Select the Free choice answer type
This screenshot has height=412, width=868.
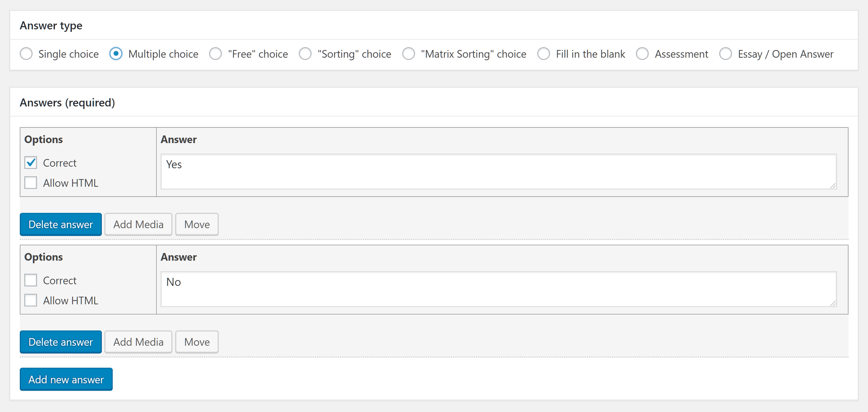tap(215, 54)
